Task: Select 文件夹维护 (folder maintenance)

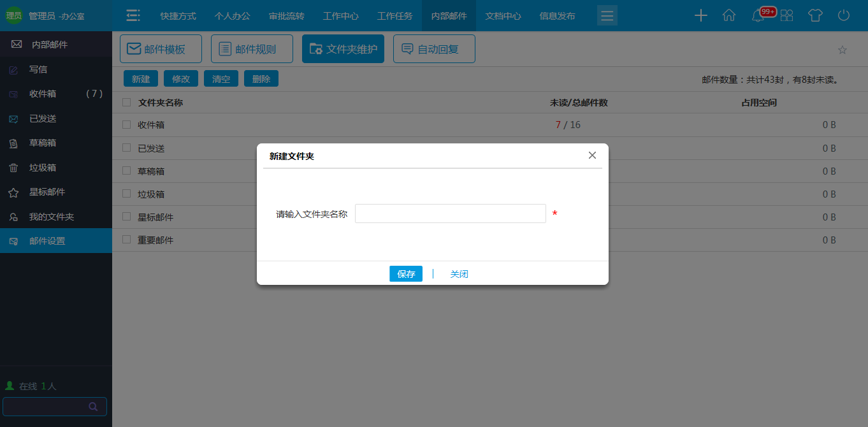Action: pos(343,48)
